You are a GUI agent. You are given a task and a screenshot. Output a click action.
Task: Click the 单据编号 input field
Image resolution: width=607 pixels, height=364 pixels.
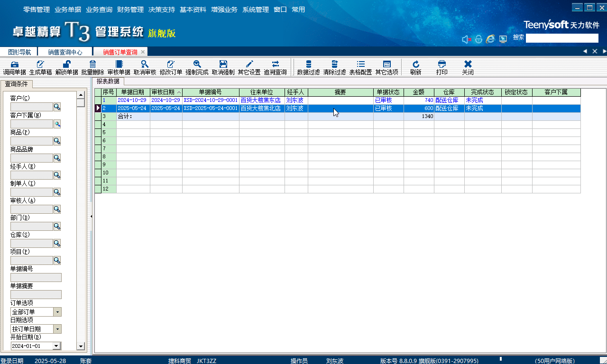pos(36,278)
